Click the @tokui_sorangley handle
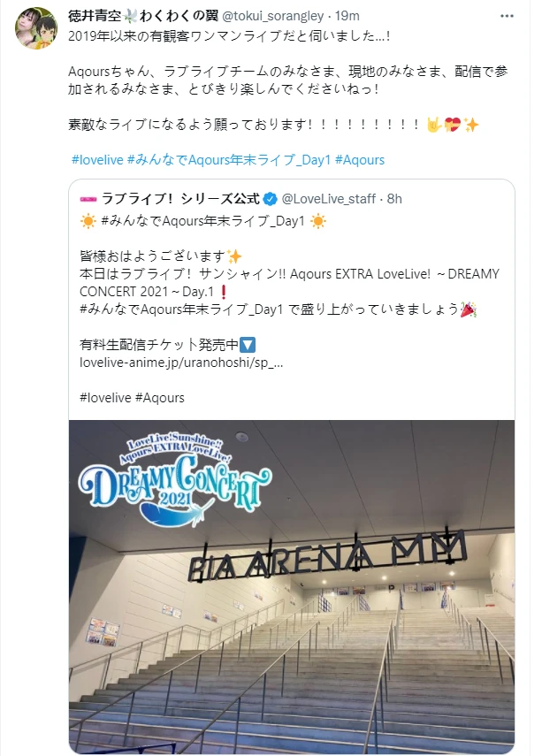The image size is (542, 756). coord(273,16)
